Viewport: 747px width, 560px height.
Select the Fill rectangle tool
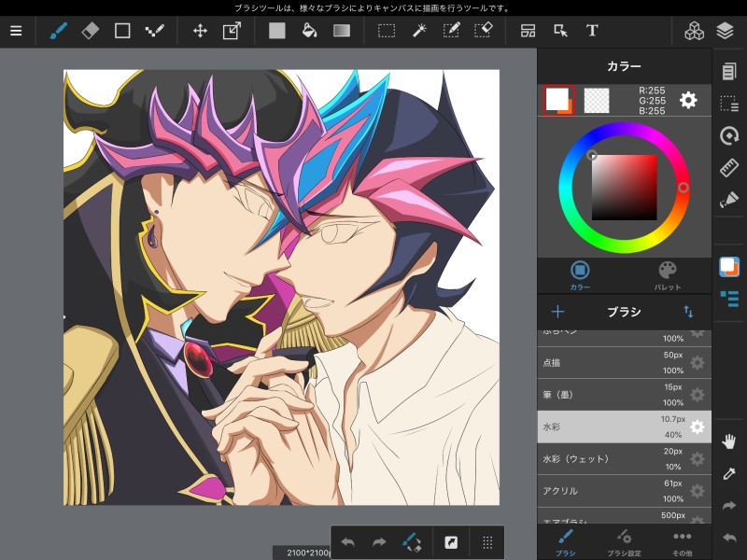[276, 31]
